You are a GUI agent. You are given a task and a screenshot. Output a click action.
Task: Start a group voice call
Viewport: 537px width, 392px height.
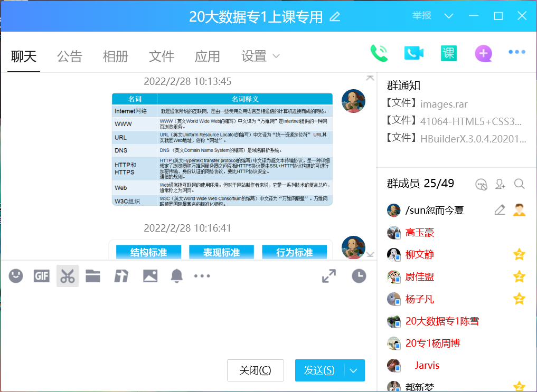pyautogui.click(x=379, y=53)
